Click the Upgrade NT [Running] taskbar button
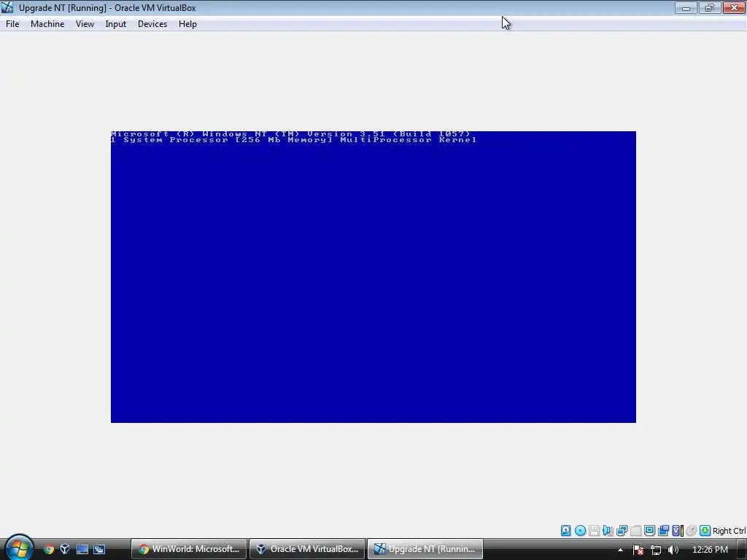747x560 pixels. pyautogui.click(x=425, y=549)
